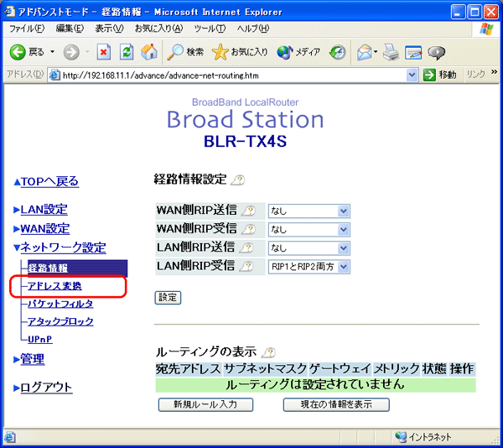Open help icon for WAN側RIP送信
Screen dimensions: 503x448
click(x=248, y=211)
